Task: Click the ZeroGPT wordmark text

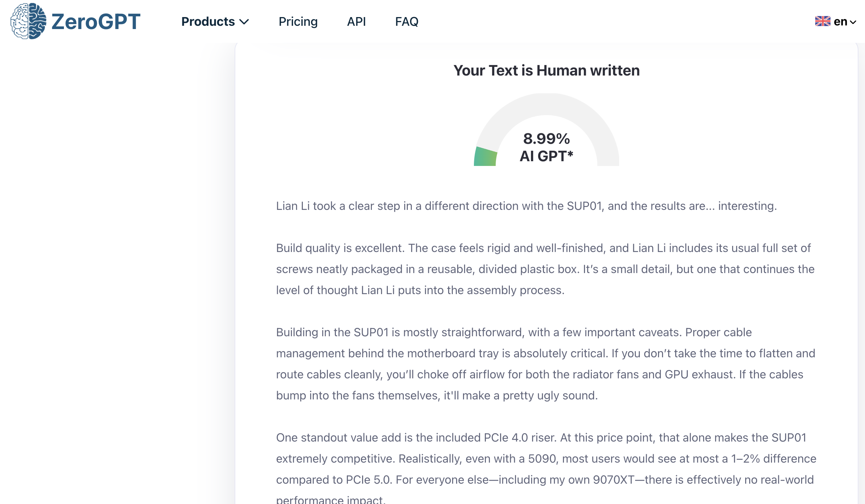Action: click(96, 21)
